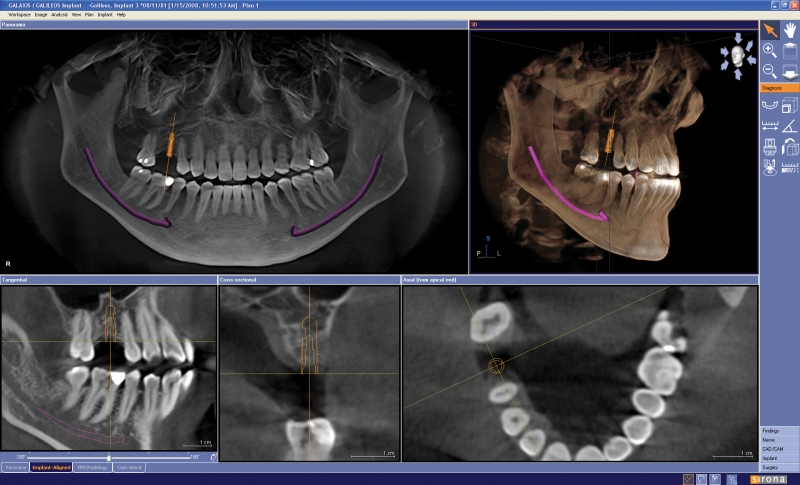Open the Image menu
This screenshot has width=800, height=485.
point(41,15)
